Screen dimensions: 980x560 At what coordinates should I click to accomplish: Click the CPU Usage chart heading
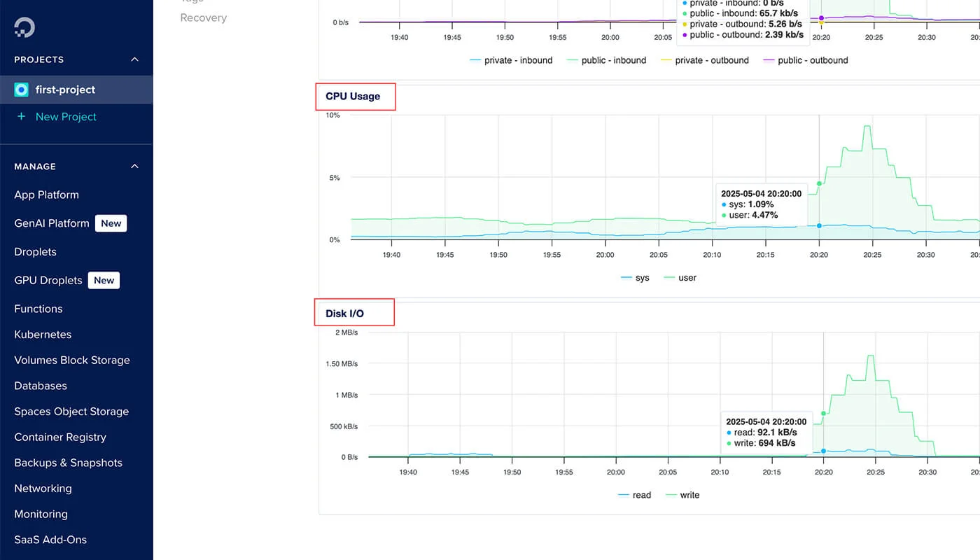coord(353,97)
